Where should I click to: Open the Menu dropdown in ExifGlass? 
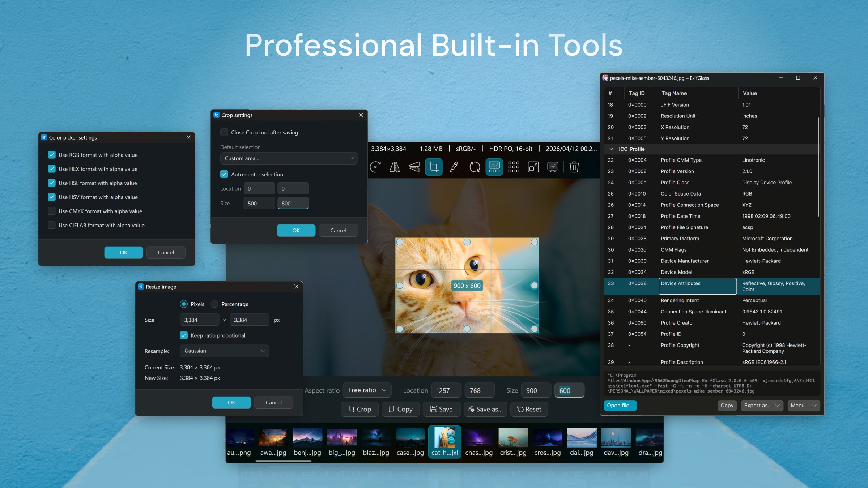pos(803,406)
